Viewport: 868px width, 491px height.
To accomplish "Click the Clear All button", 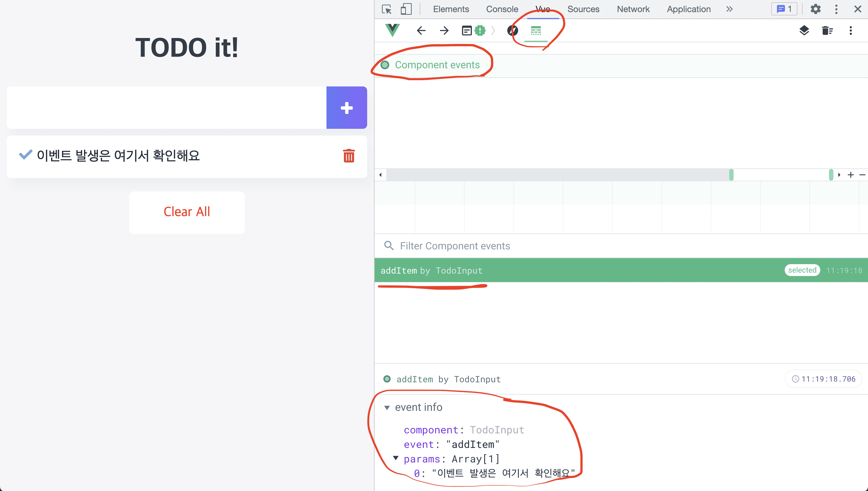I will [187, 213].
